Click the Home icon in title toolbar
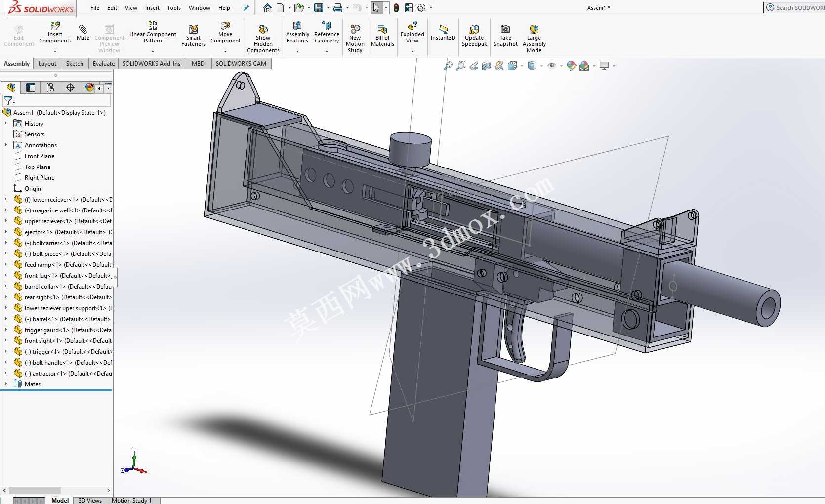The image size is (825, 504). point(267,8)
